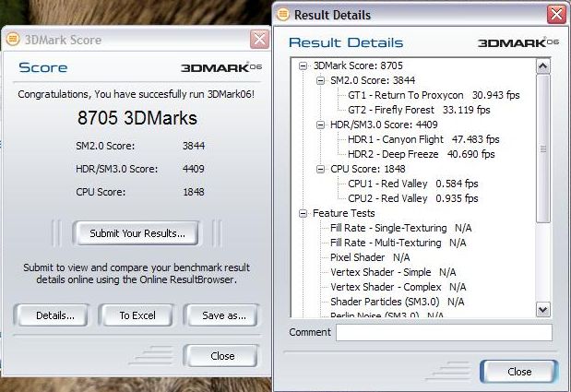
Task: Click the Result Details window title icon
Action: coord(283,15)
